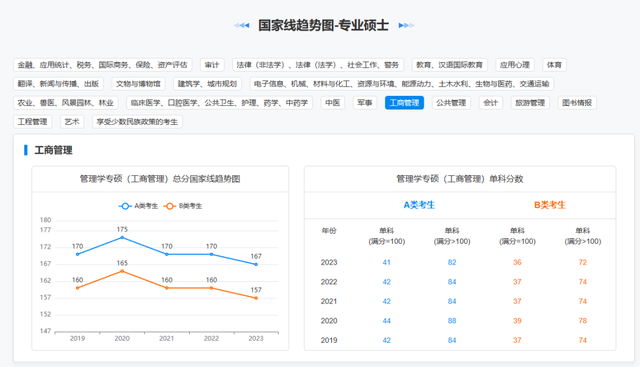The image size is (640, 367).
Task: Select the 体育 tab
Action: coord(554,65)
